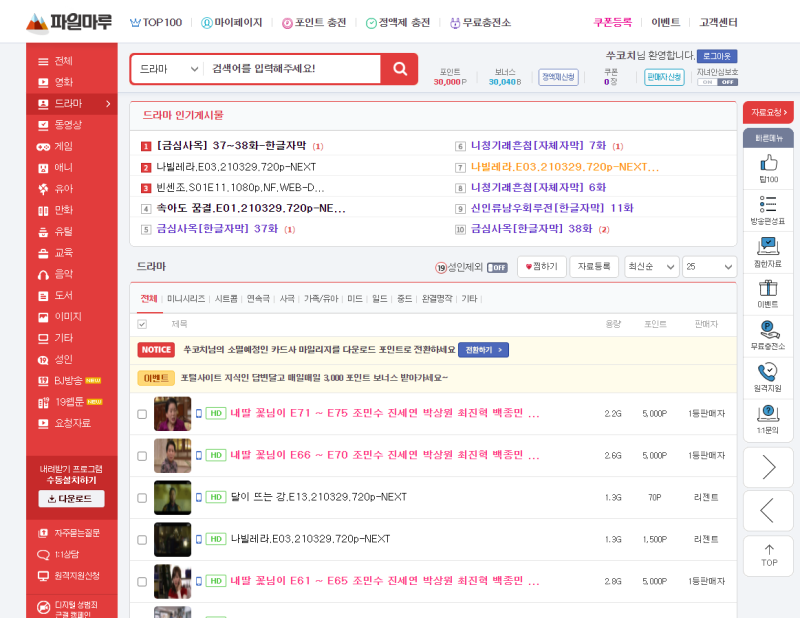The width and height of the screenshot is (800, 618).
Task: Check the box for 내딸 꽃님이 E66~E70
Action: point(142,456)
